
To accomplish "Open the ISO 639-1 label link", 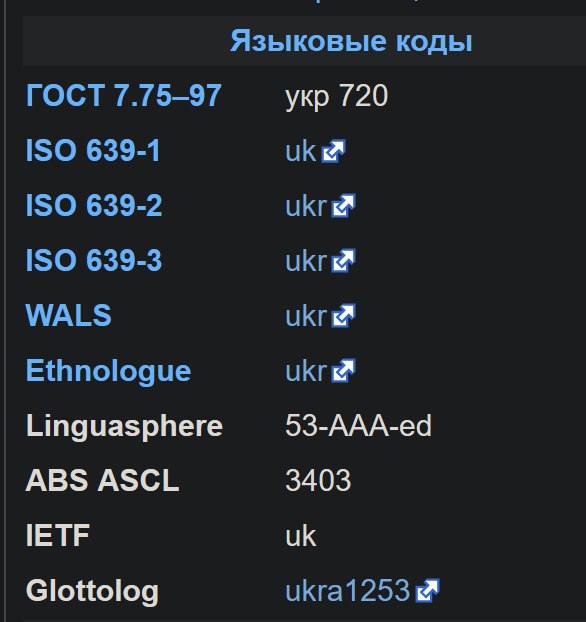I will tap(93, 151).
